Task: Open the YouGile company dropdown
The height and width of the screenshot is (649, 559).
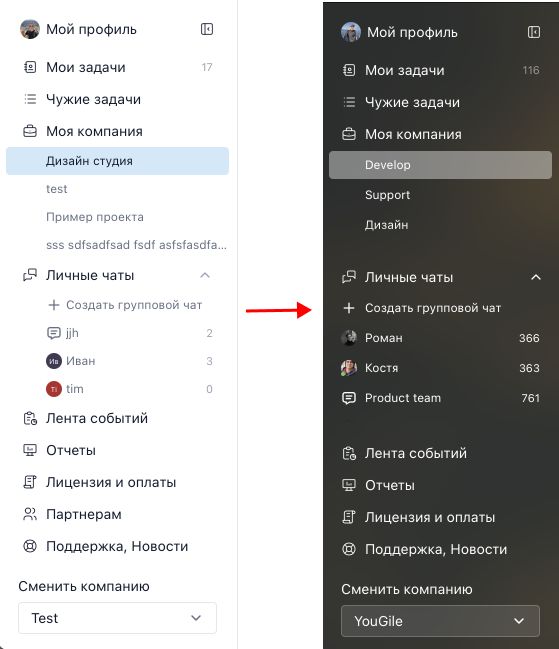Action: 440,621
